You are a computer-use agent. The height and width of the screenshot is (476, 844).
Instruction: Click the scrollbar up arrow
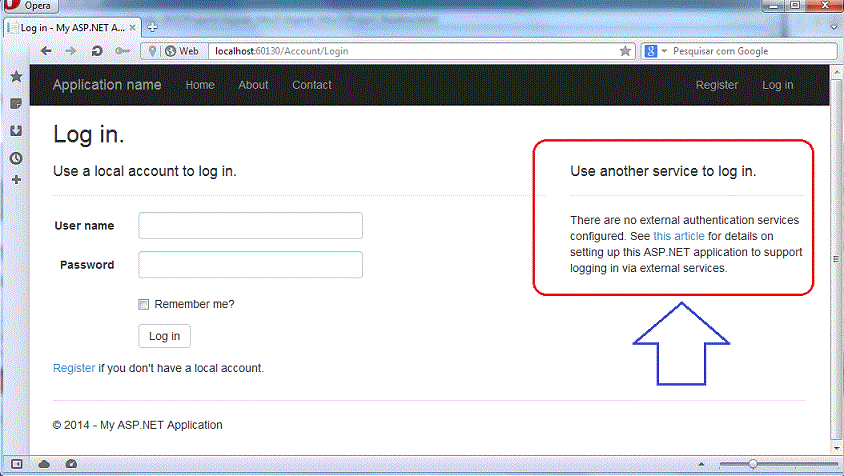pos(836,72)
